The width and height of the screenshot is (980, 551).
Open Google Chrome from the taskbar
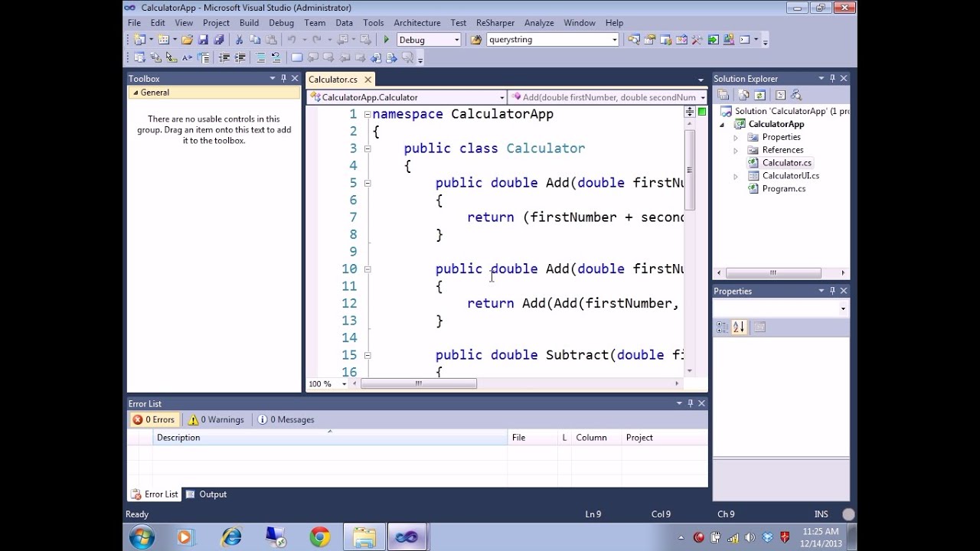[x=320, y=537]
